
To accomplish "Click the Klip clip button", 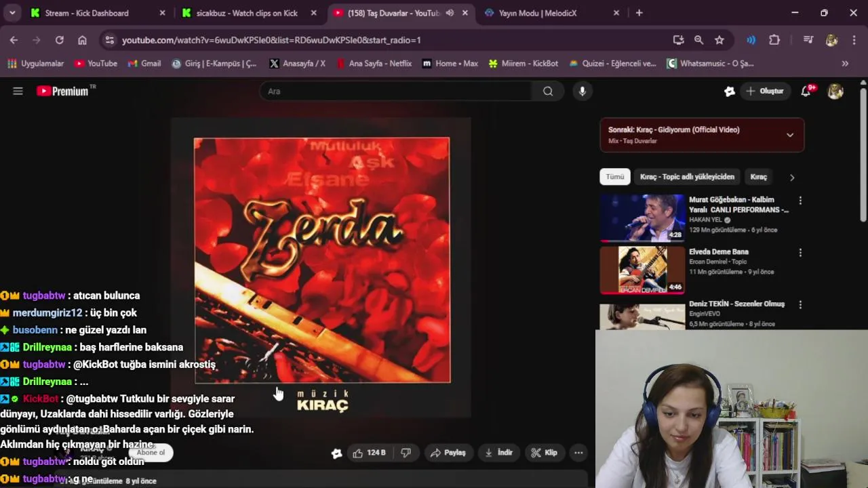I will click(545, 453).
